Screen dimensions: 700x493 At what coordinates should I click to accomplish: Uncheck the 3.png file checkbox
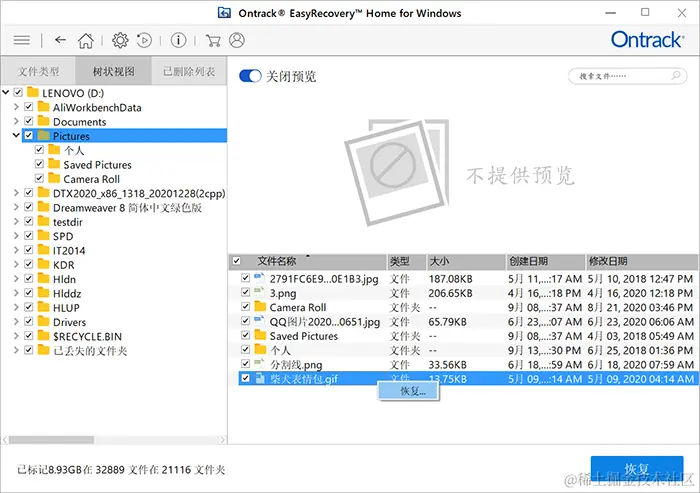(245, 292)
